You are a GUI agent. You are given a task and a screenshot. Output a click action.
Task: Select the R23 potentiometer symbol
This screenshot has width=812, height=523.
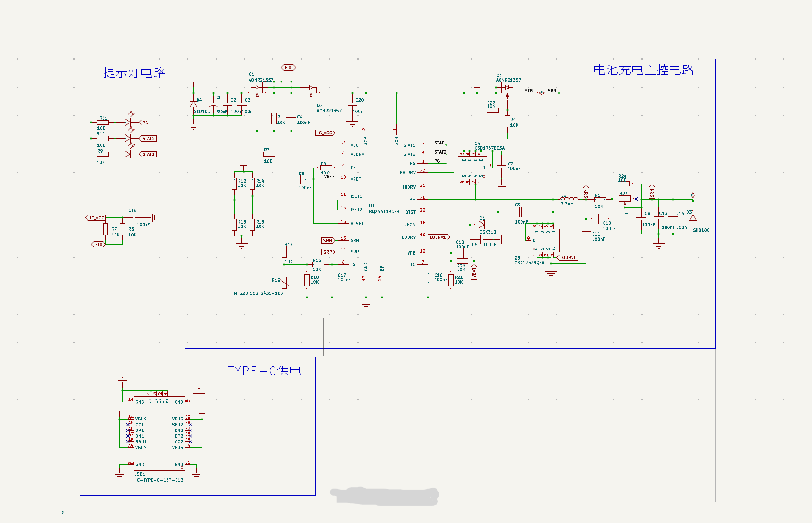click(x=624, y=199)
